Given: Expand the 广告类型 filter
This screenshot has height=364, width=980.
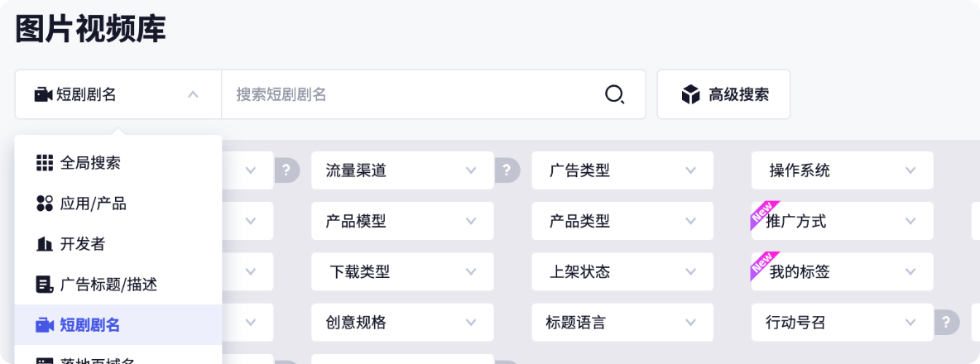Looking at the screenshot, I should click(x=622, y=170).
